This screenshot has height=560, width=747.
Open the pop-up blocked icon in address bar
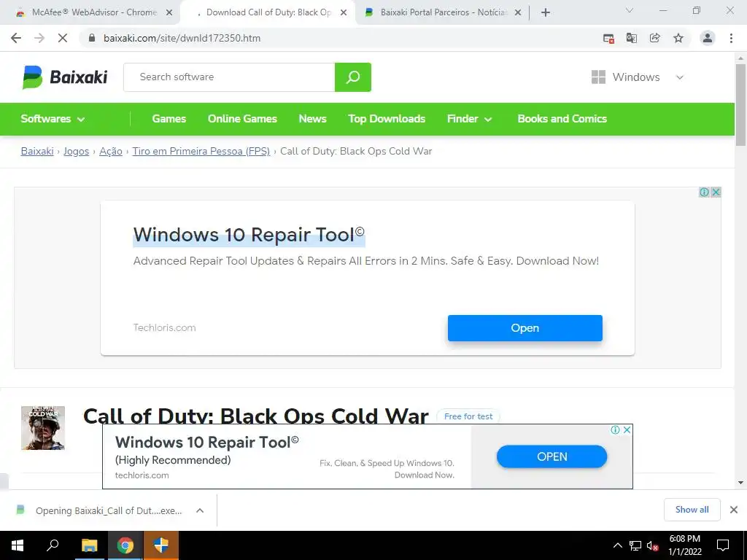coord(608,39)
